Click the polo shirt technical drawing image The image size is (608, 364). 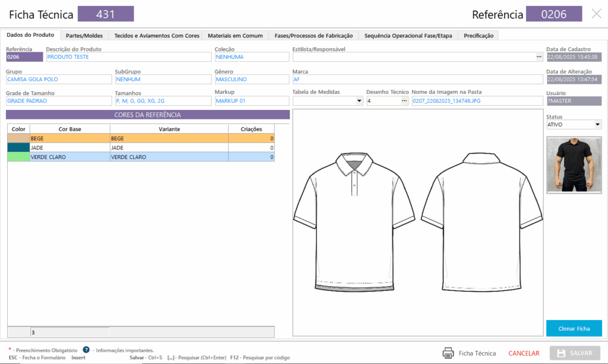tap(418, 221)
